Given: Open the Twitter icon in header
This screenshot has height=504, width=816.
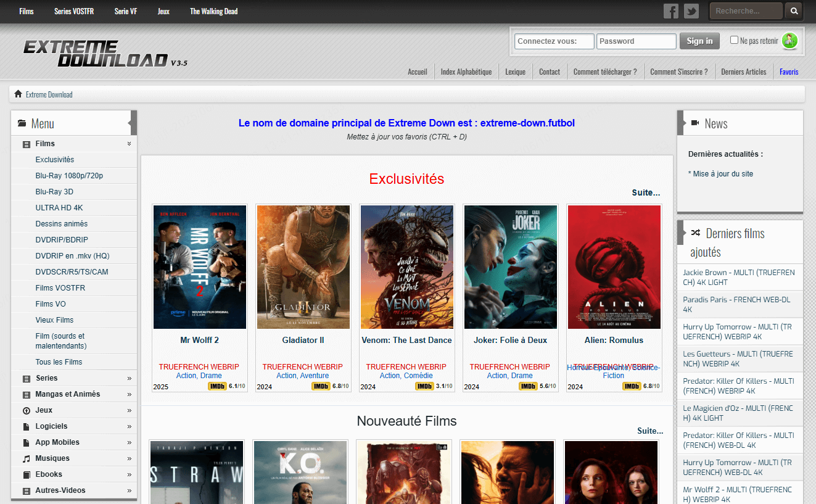Looking at the screenshot, I should tap(691, 11).
